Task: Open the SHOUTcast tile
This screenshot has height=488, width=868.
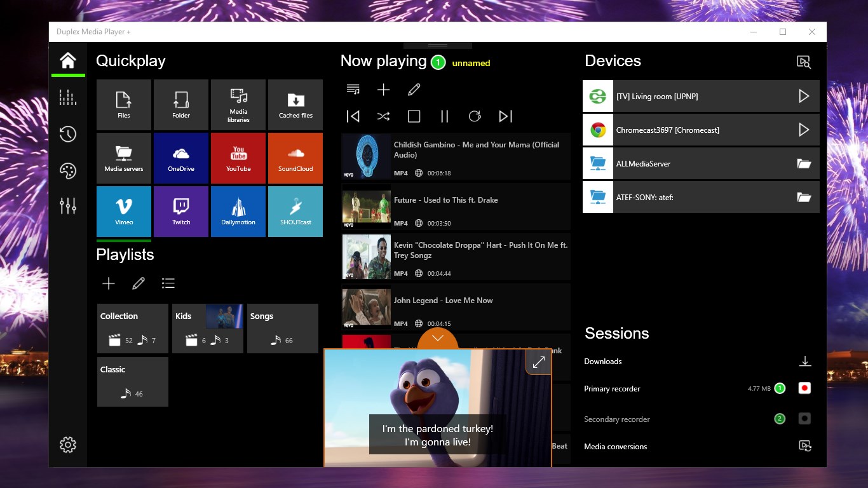Action: click(295, 211)
